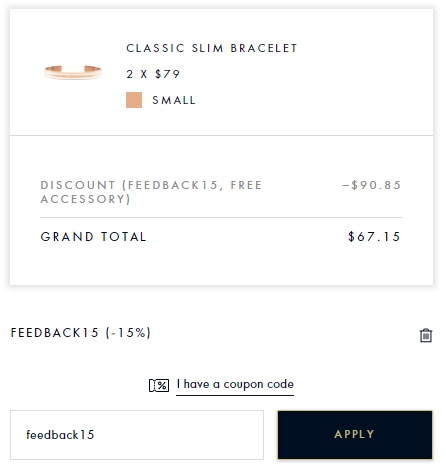The image size is (446, 470).
Task: Click the $67.15 grand total amount
Action: coord(374,237)
